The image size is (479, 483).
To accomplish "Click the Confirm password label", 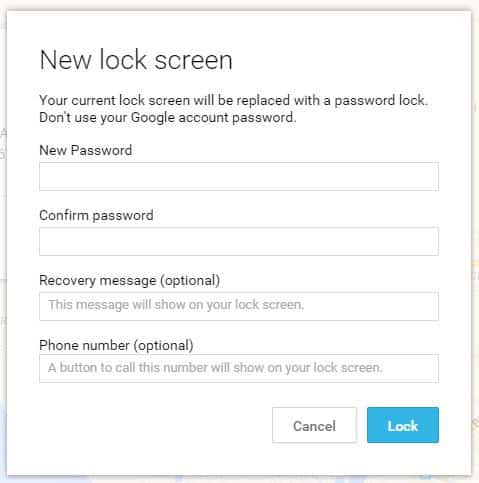I will (x=96, y=216).
